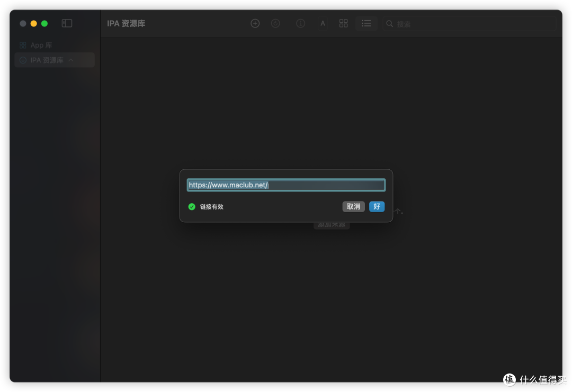Switch to grid view icon
Viewport: 572px width, 392px height.
click(x=343, y=24)
